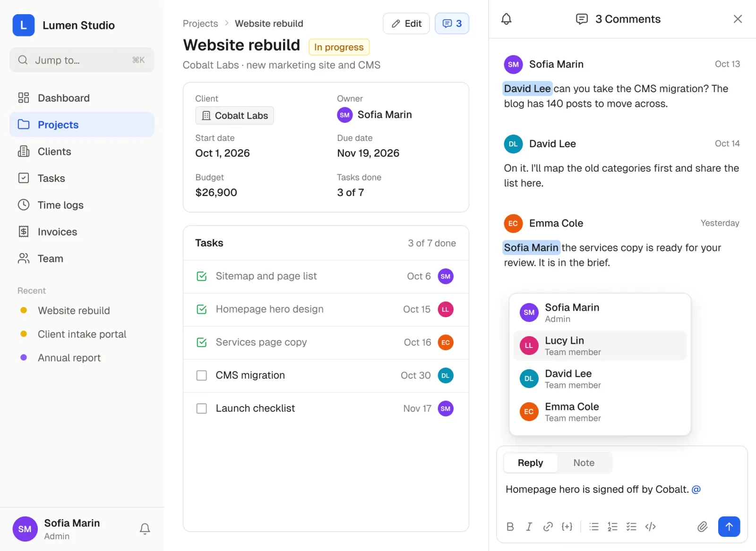Uncheck Services page copy task
The width and height of the screenshot is (756, 551).
click(x=202, y=342)
